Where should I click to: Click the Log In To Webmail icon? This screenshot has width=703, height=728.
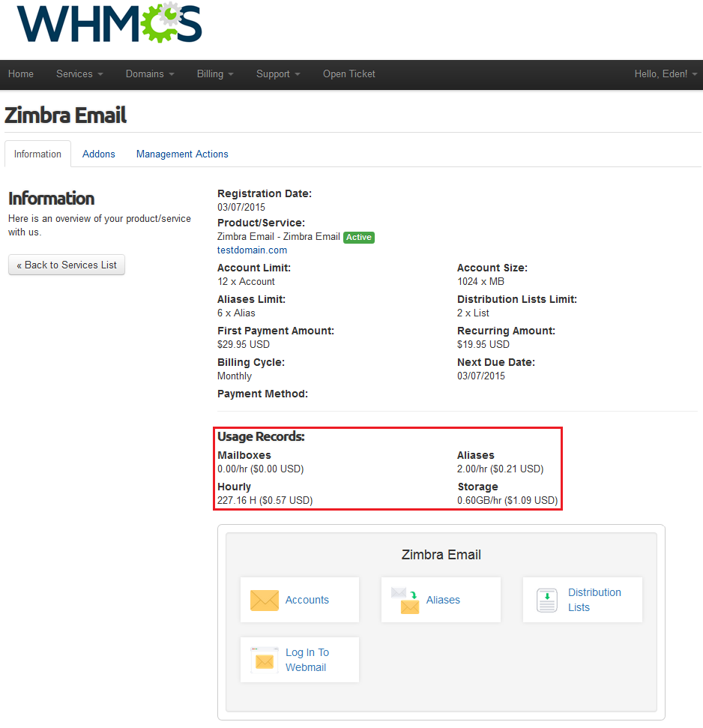pos(265,660)
